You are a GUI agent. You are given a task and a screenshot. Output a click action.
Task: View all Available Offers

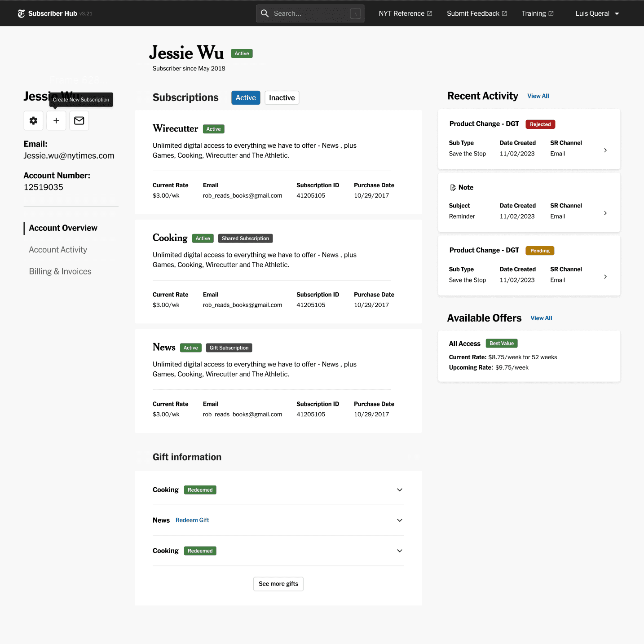[x=541, y=318]
